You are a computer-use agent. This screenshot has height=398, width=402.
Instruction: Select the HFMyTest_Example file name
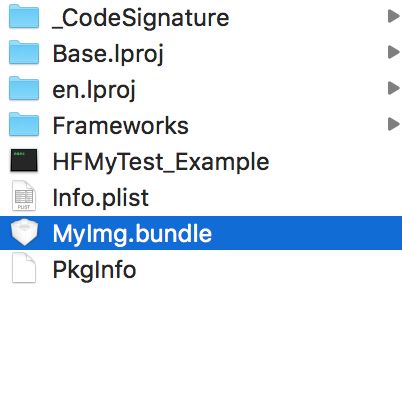tap(161, 162)
